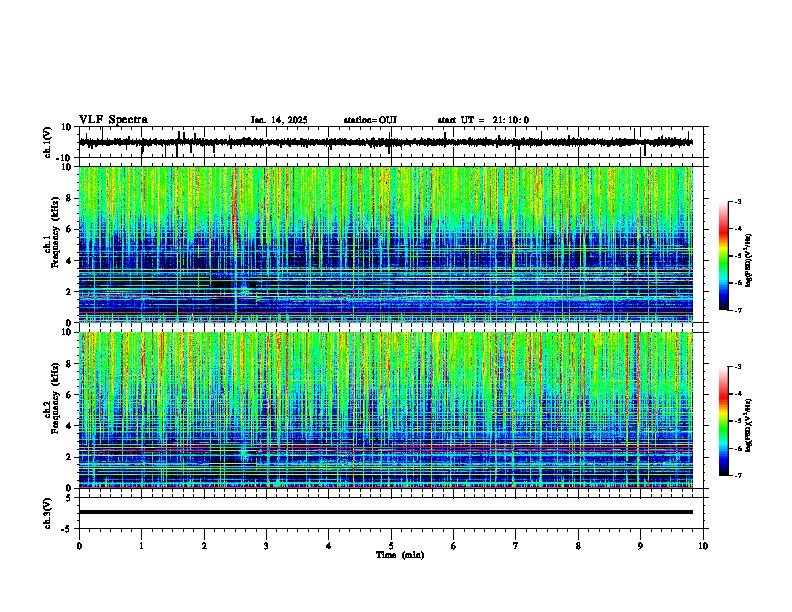Click time axis tick label '0'
This screenshot has width=792, height=612.
pyautogui.click(x=79, y=546)
